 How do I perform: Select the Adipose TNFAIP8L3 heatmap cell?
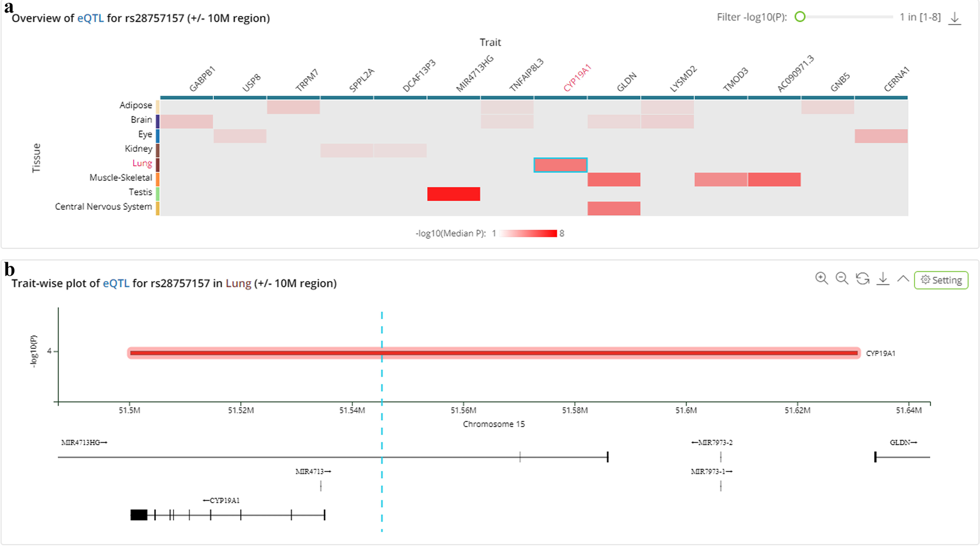tap(507, 107)
